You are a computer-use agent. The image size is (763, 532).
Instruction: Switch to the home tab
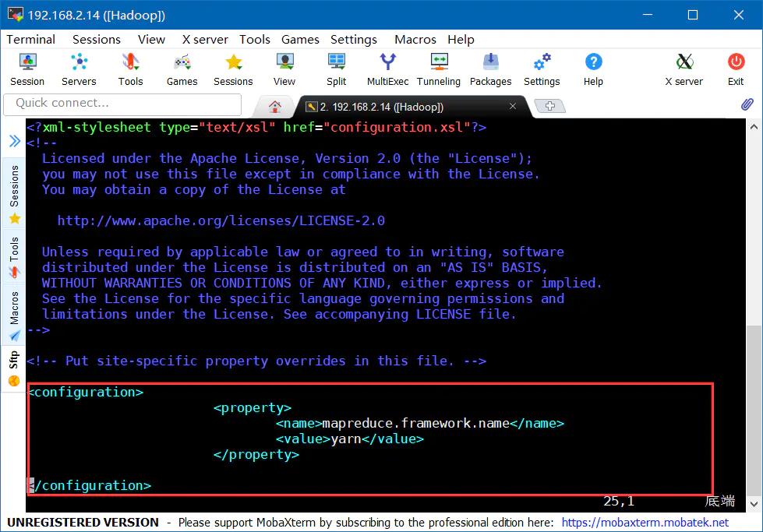tap(274, 107)
